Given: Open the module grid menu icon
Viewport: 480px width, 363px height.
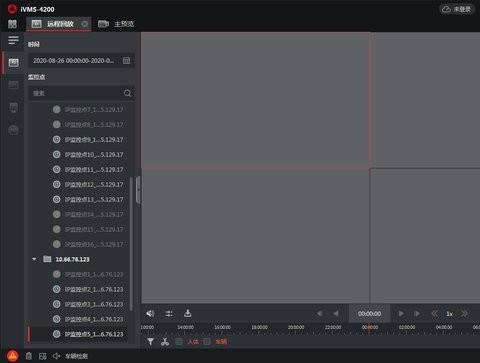Looking at the screenshot, I should pyautogui.click(x=12, y=24).
